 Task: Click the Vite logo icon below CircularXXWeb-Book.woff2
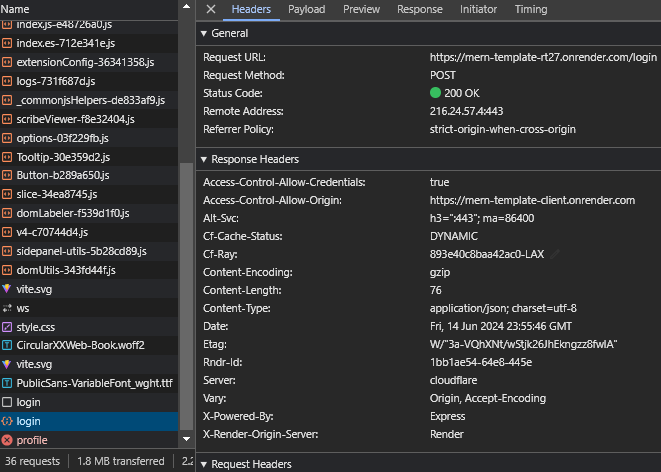point(7,364)
